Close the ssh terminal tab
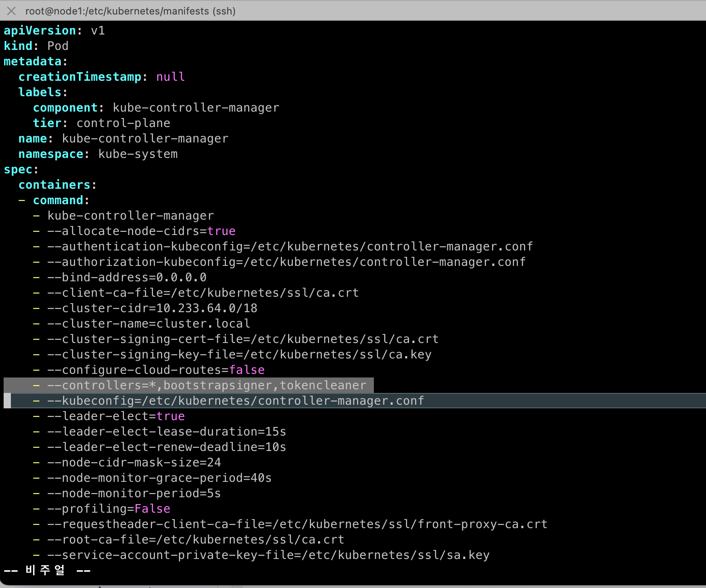706x588 pixels. click(11, 10)
